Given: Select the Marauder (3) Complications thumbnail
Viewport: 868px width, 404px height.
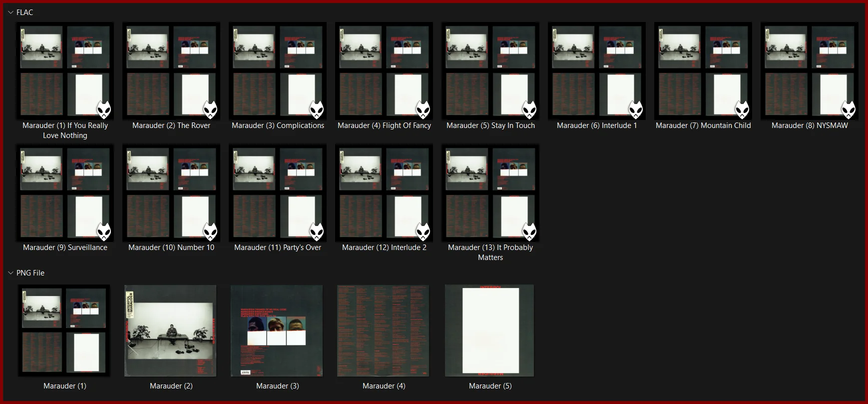Looking at the screenshot, I should click(278, 70).
